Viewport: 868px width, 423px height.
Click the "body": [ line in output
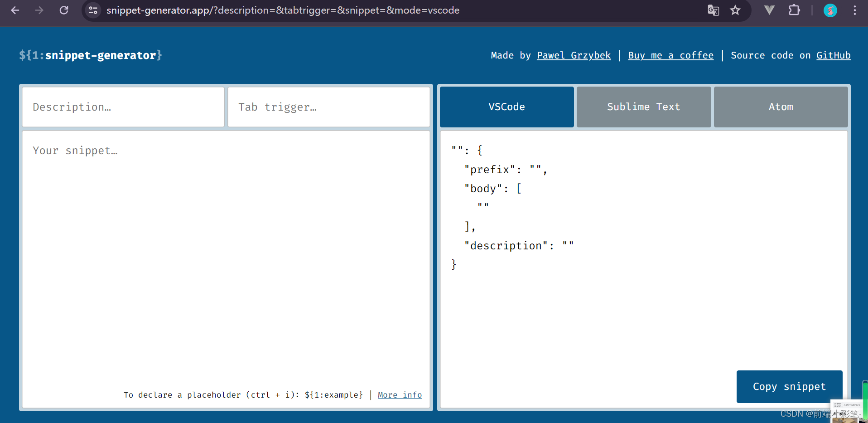pos(493,189)
